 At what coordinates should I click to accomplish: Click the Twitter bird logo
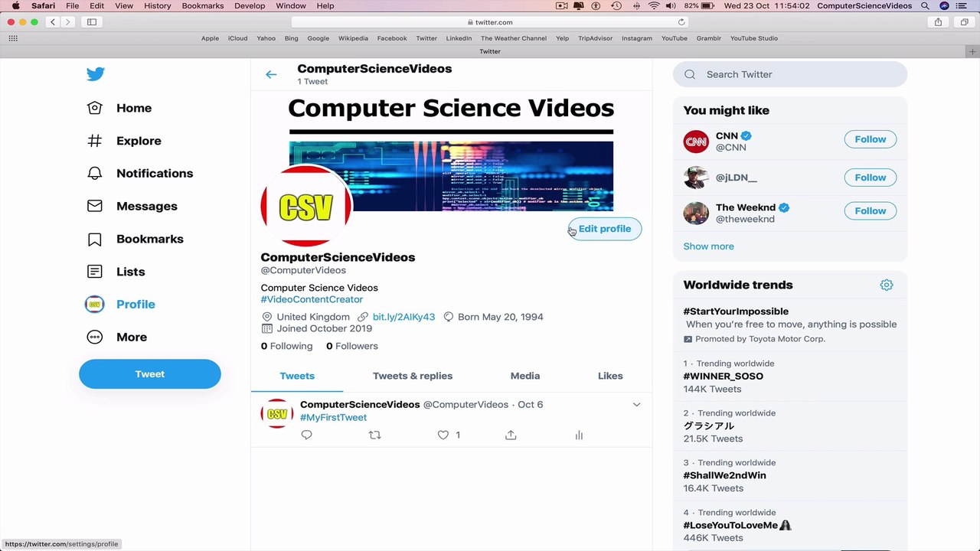click(95, 74)
